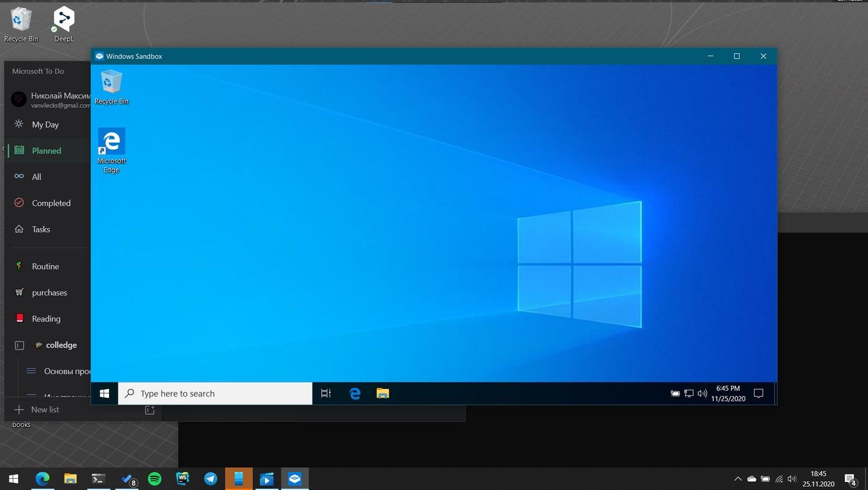Open Task View in the sandbox taskbar

click(325, 393)
